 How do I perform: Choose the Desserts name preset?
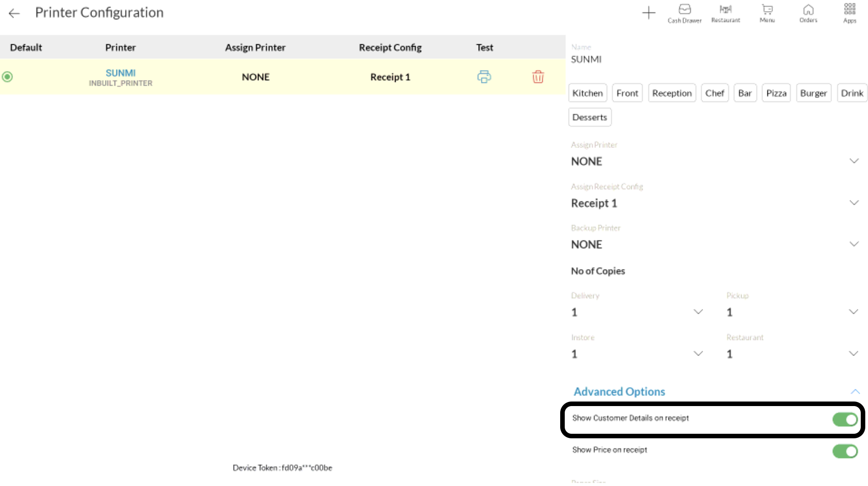[x=589, y=117]
